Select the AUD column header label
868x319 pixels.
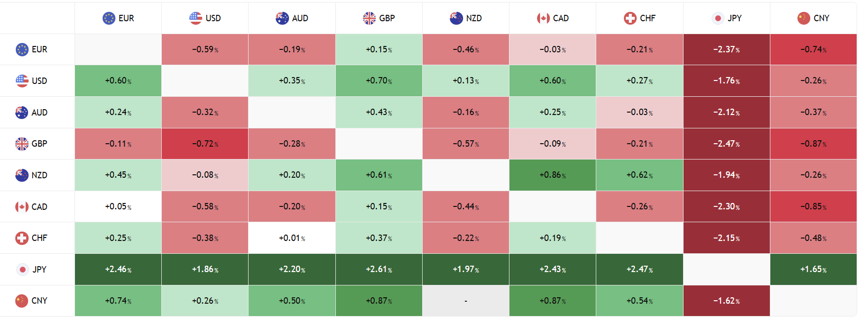click(x=300, y=18)
